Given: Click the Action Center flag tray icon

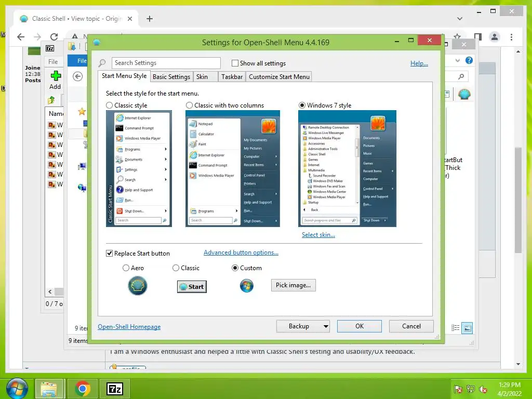Looking at the screenshot, I should point(458,389).
